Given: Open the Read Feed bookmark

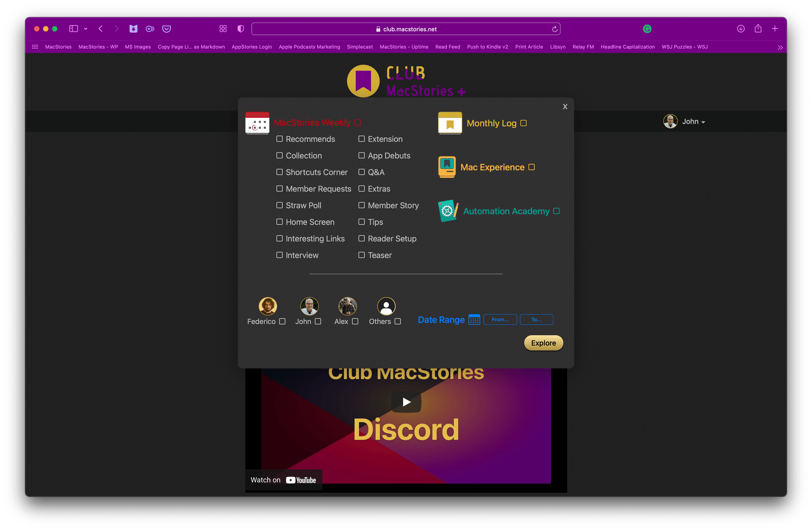Looking at the screenshot, I should coord(448,47).
